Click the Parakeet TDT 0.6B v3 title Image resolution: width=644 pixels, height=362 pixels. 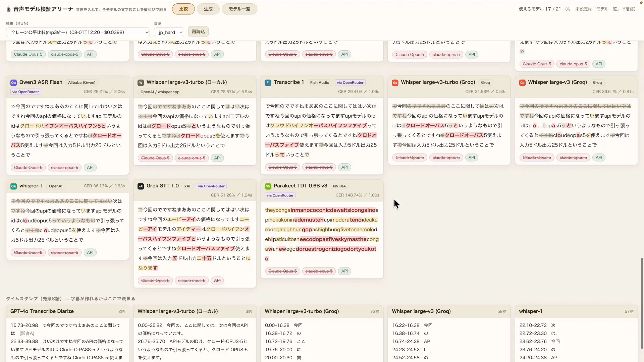coord(301,186)
